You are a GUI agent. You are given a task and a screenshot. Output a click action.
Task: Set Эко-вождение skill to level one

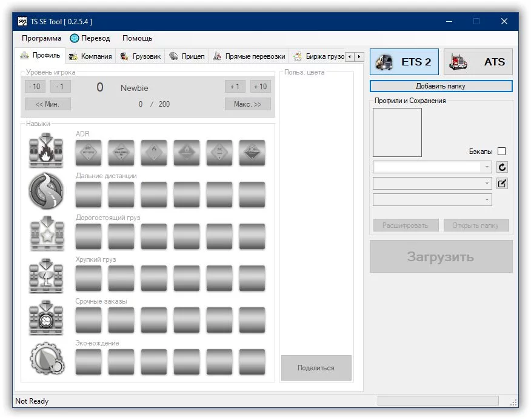coord(88,362)
